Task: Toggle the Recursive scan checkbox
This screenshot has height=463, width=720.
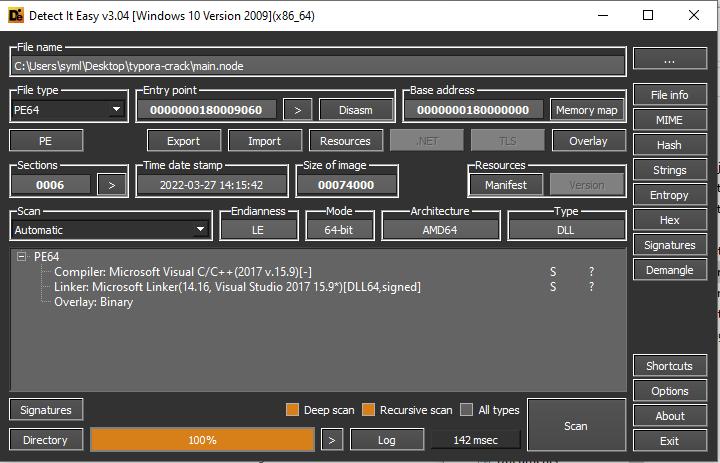Action: point(368,410)
